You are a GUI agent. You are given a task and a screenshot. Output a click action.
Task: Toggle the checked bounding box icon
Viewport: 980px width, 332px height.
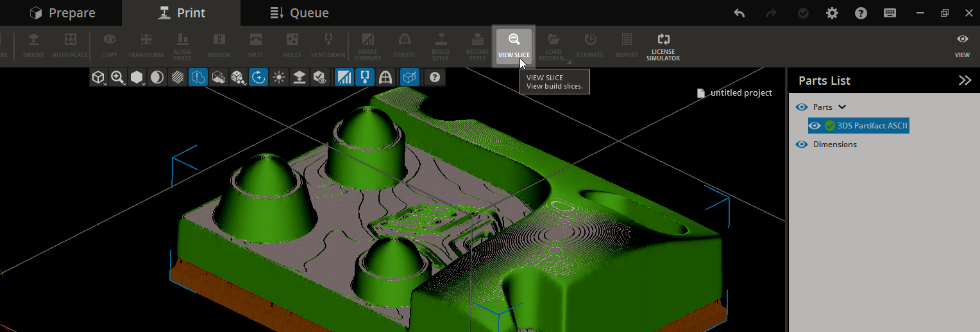click(x=410, y=78)
